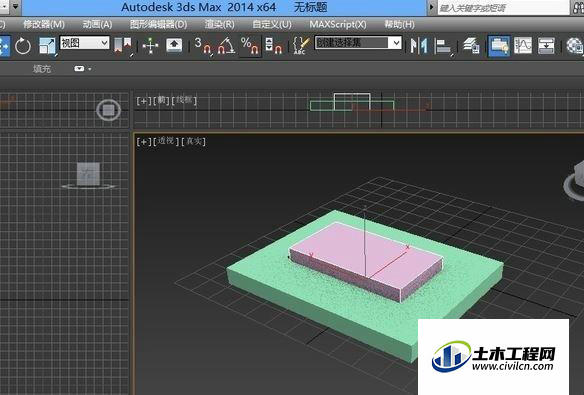
Task: Toggle the Percent Snap button
Action: click(x=250, y=46)
